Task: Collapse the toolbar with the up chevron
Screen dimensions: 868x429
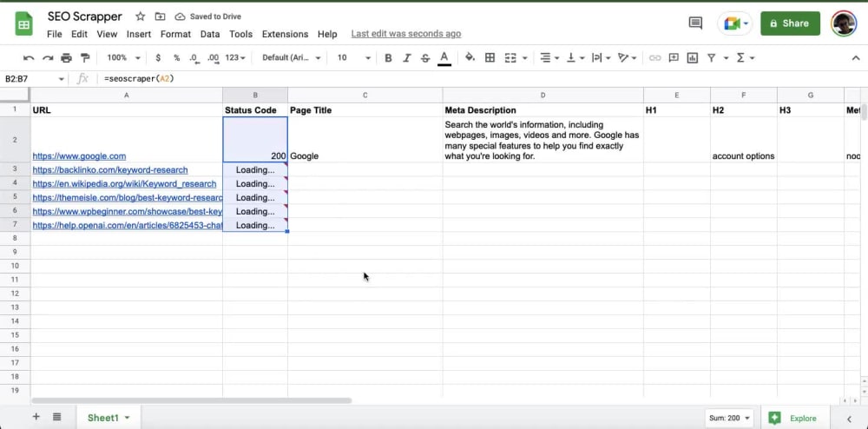Action: coord(856,58)
